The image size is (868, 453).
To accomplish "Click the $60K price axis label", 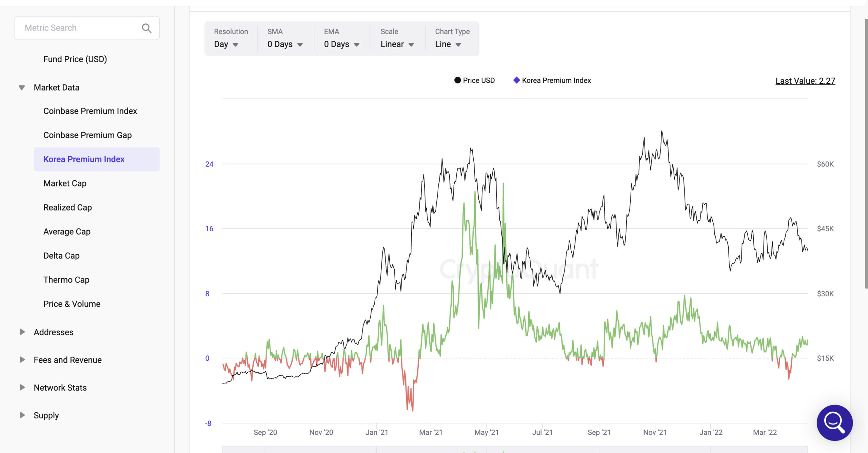I will 825,164.
